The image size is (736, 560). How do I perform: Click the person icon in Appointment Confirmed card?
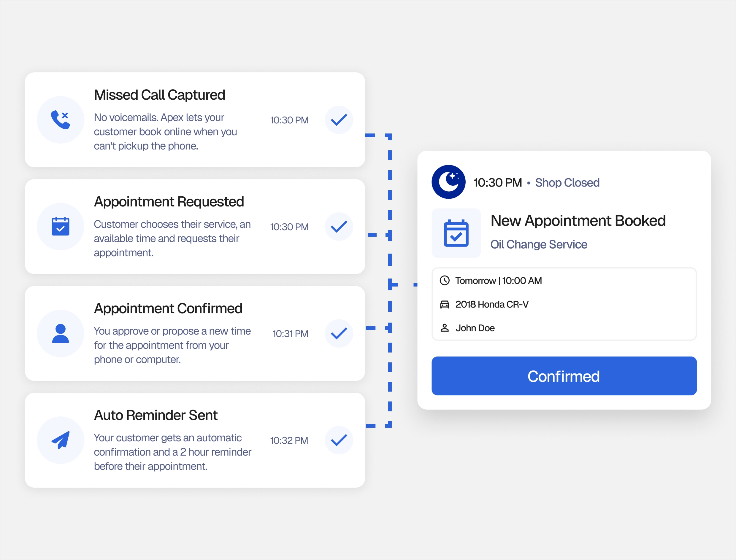pyautogui.click(x=60, y=333)
